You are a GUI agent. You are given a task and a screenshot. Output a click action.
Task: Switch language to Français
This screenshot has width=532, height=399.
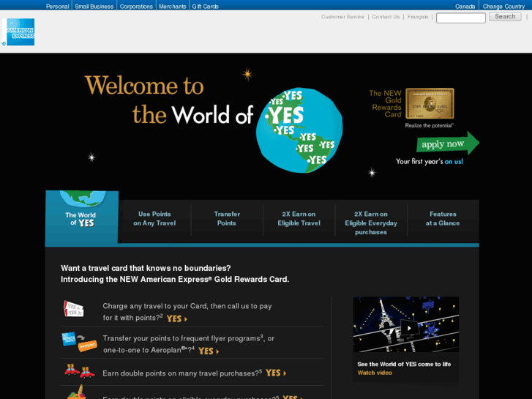(x=418, y=17)
